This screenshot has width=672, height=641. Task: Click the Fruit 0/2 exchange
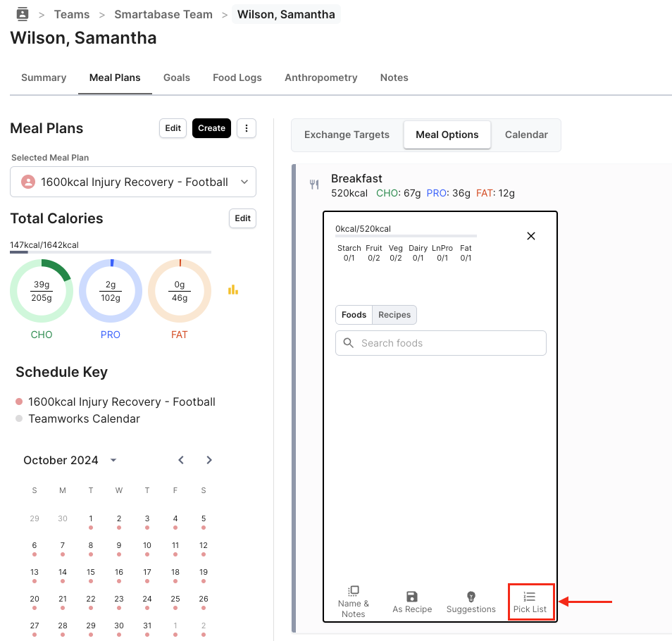(x=374, y=253)
